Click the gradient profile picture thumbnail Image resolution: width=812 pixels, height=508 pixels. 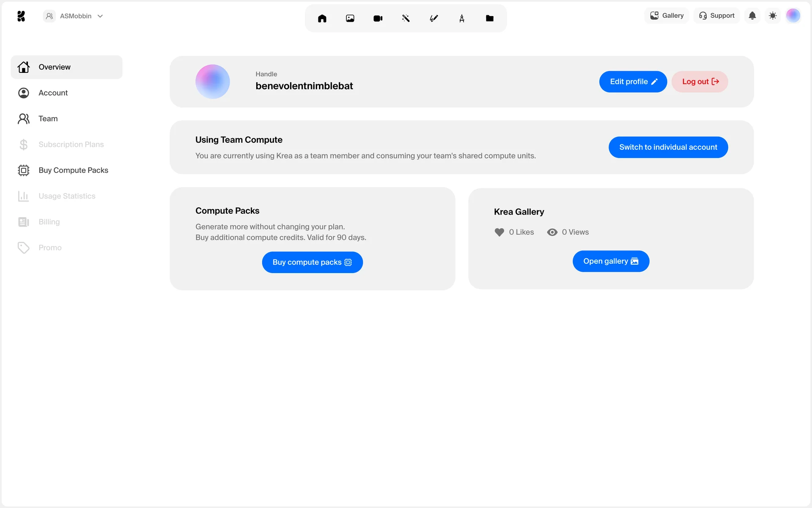click(x=212, y=82)
